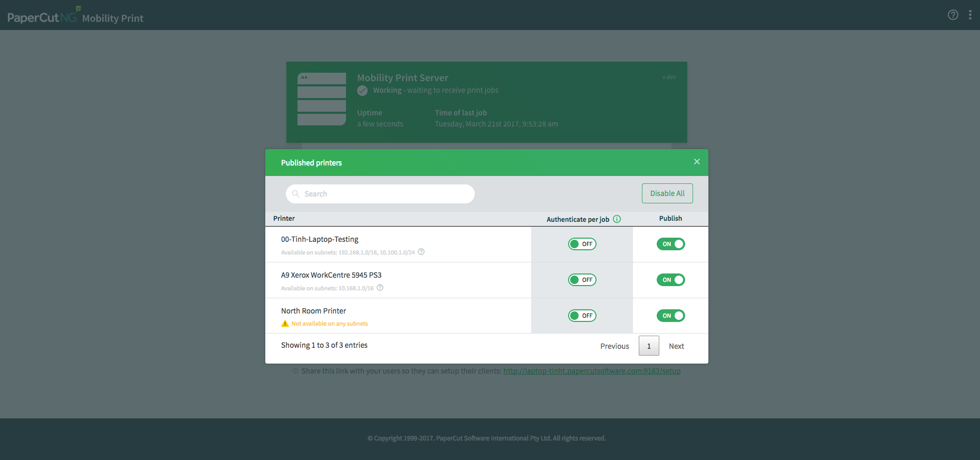The width and height of the screenshot is (980, 460).
Task: Click the Published printers dialog title
Action: 311,163
